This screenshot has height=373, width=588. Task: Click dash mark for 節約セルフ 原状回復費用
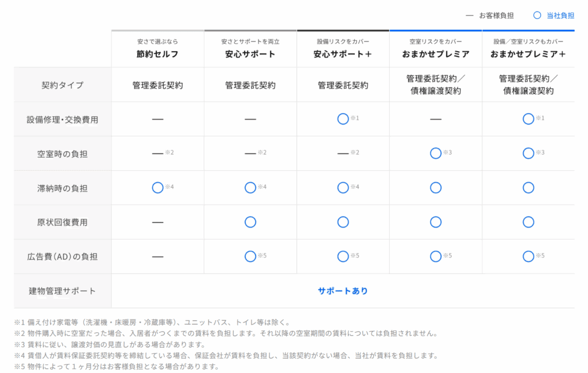pyautogui.click(x=157, y=222)
